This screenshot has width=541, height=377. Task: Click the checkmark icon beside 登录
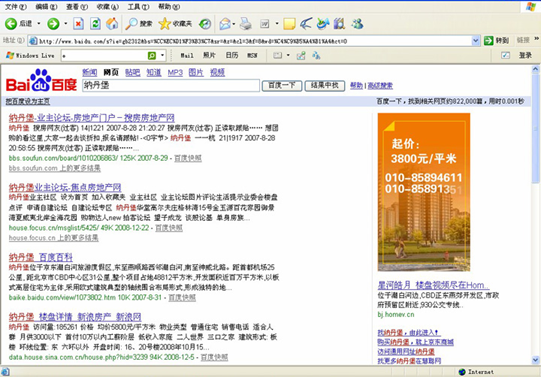pos(505,55)
